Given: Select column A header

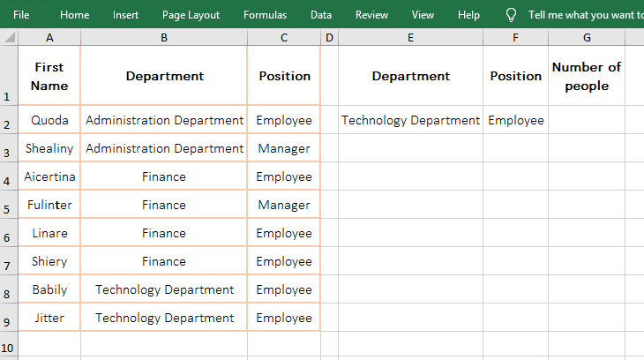Looking at the screenshot, I should 49,37.
